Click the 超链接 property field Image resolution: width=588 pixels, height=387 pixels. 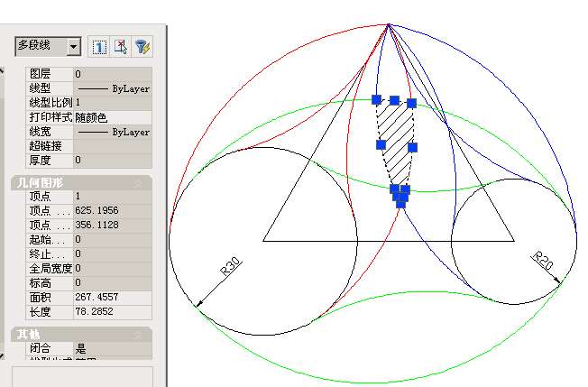point(113,146)
